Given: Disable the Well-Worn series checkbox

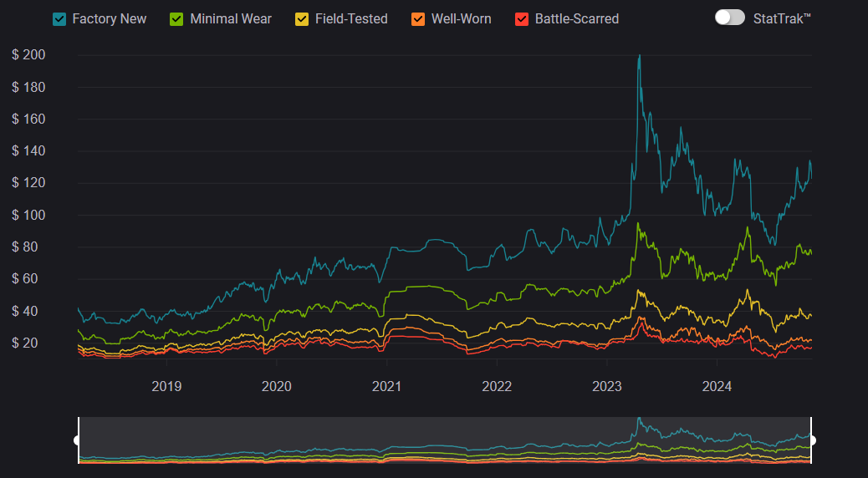Looking at the screenshot, I should [x=419, y=18].
